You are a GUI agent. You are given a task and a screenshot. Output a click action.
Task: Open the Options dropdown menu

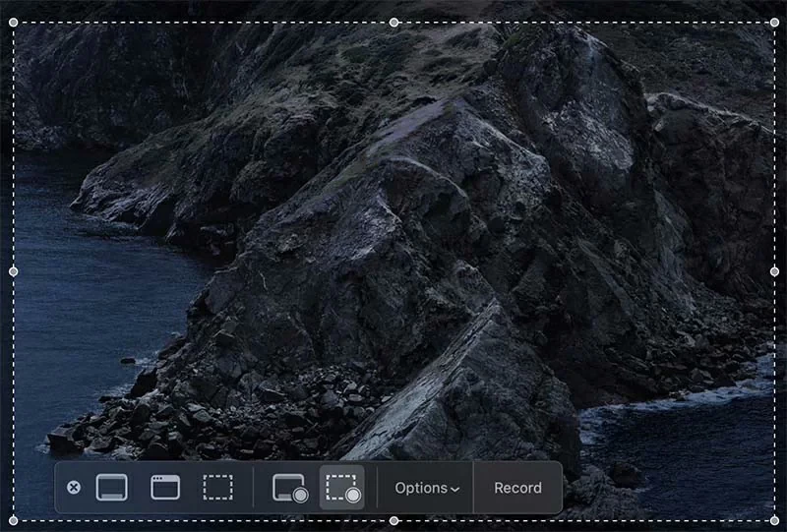click(426, 488)
